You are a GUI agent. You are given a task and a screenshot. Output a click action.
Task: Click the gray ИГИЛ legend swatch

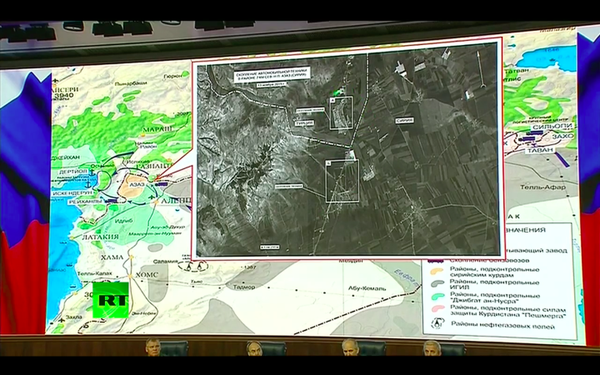tap(437, 284)
